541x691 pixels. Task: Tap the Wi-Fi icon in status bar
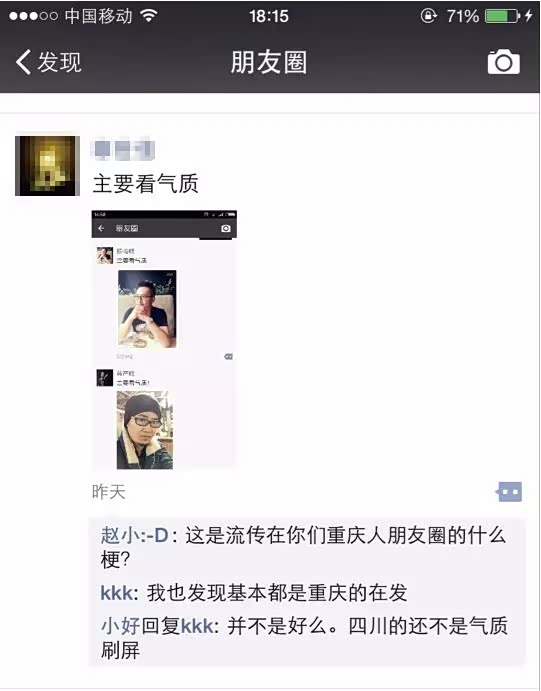[x=149, y=16]
